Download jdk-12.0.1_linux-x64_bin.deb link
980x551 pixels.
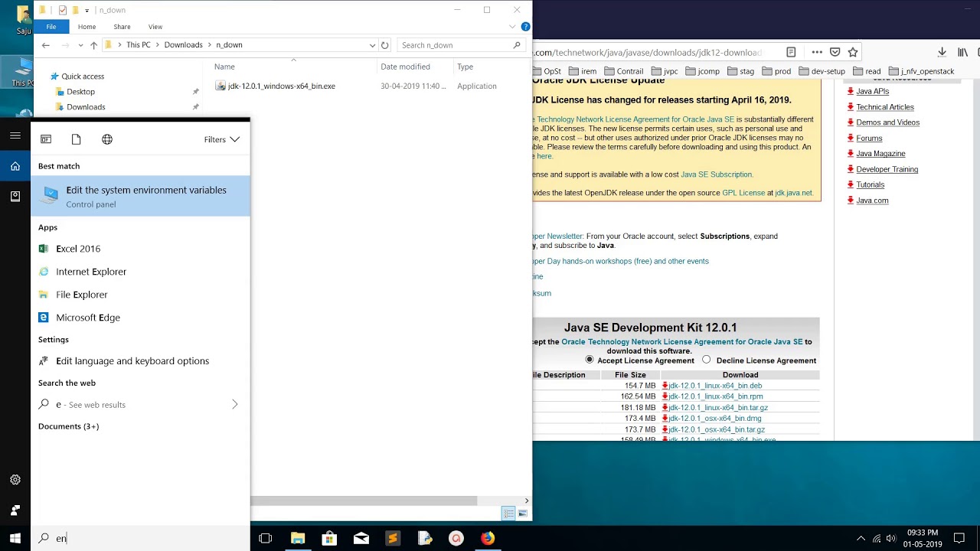click(x=715, y=386)
